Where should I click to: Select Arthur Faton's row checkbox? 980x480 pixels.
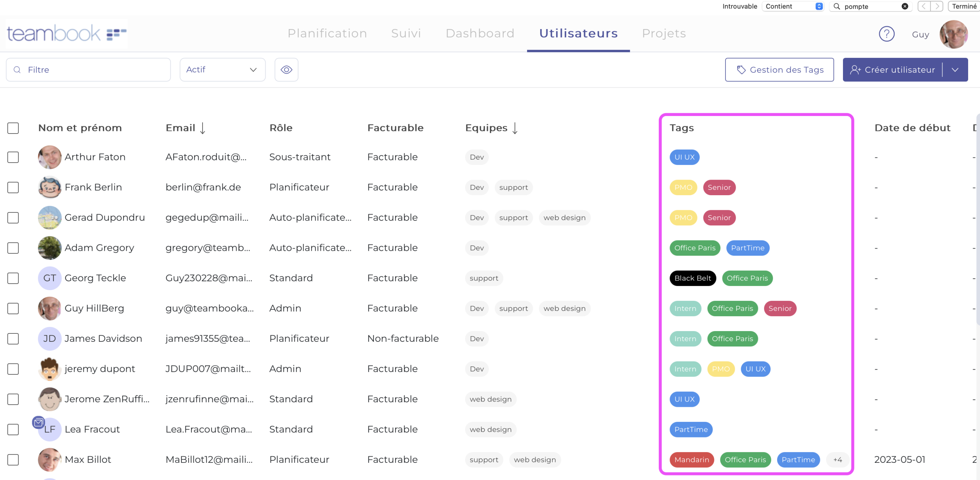point(13,157)
